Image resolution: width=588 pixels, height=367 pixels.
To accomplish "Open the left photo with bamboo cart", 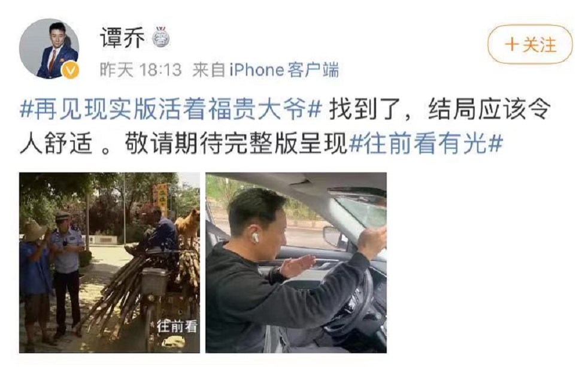I will (x=110, y=262).
